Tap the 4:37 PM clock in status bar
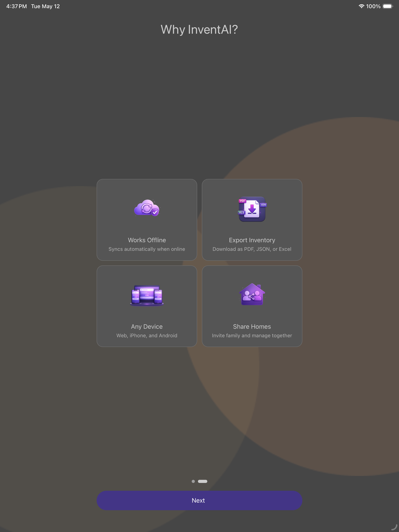Viewport: 399px width, 532px height. [x=17, y=6]
